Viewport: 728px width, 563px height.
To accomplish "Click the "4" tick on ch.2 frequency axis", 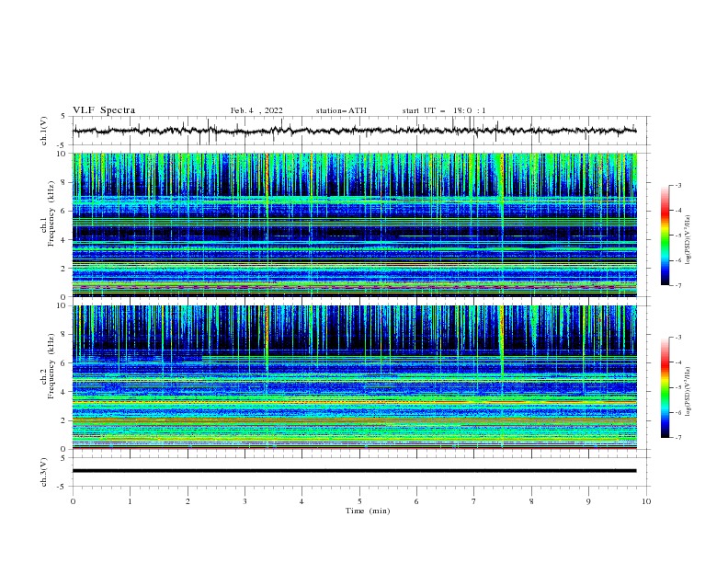I will coord(65,392).
